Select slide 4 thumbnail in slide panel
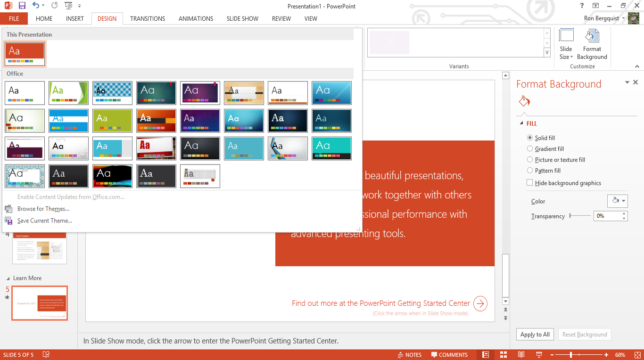 coord(40,247)
